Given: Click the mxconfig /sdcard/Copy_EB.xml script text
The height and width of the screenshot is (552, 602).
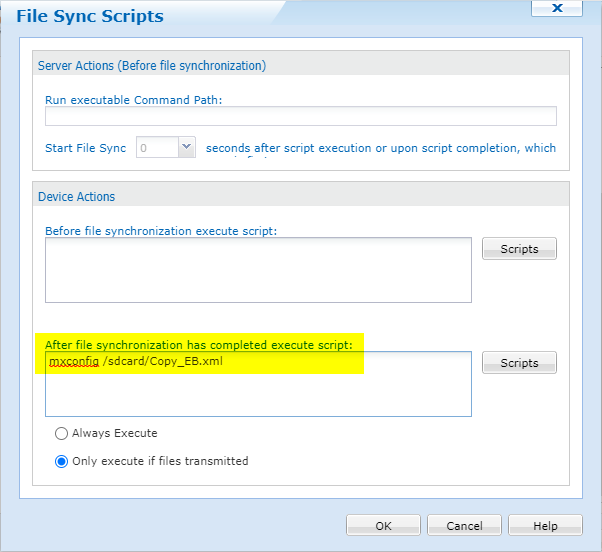Looking at the screenshot, I should (x=136, y=362).
